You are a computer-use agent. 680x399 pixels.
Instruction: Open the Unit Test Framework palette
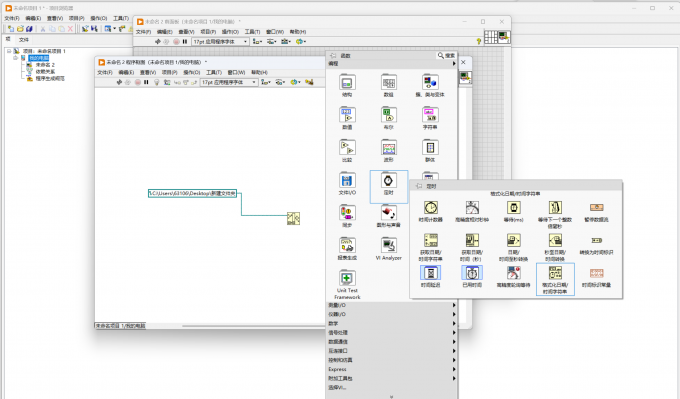[347, 278]
